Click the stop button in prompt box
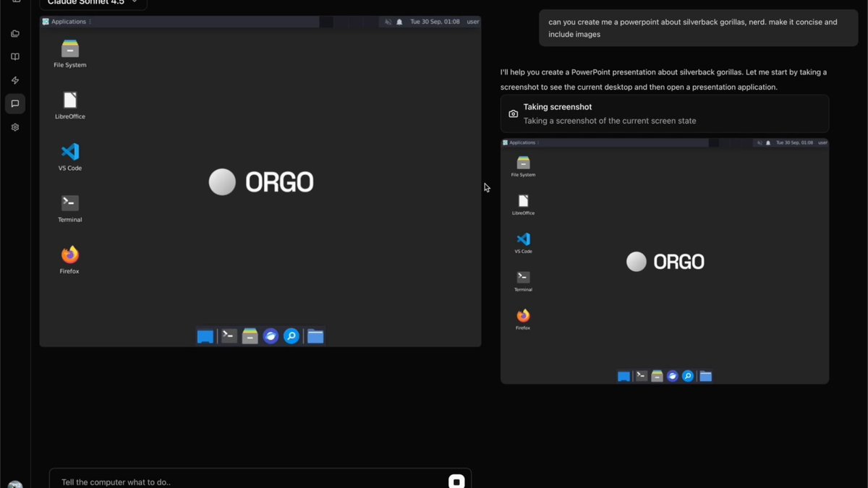This screenshot has width=868, height=488. pyautogui.click(x=456, y=481)
